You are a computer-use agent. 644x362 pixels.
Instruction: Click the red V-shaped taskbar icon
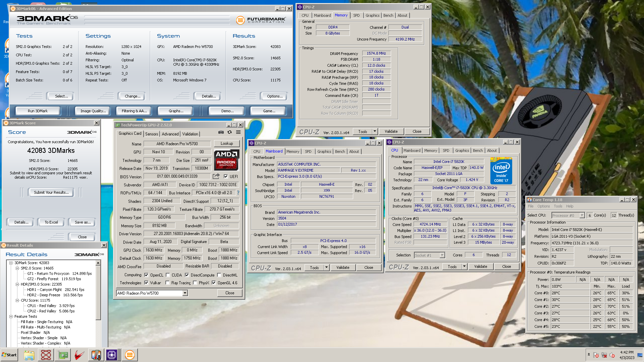pos(79,355)
